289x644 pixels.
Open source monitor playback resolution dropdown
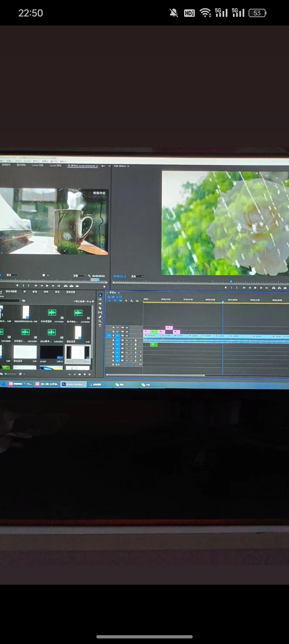(x=79, y=276)
